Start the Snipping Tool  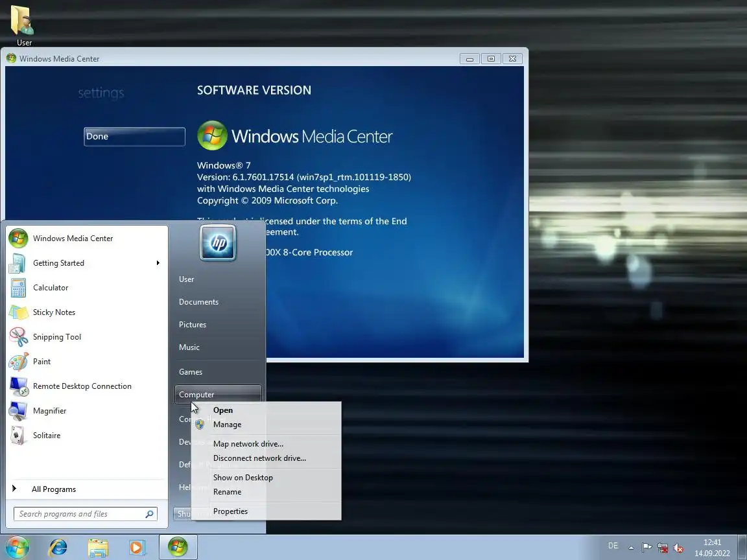point(87,336)
